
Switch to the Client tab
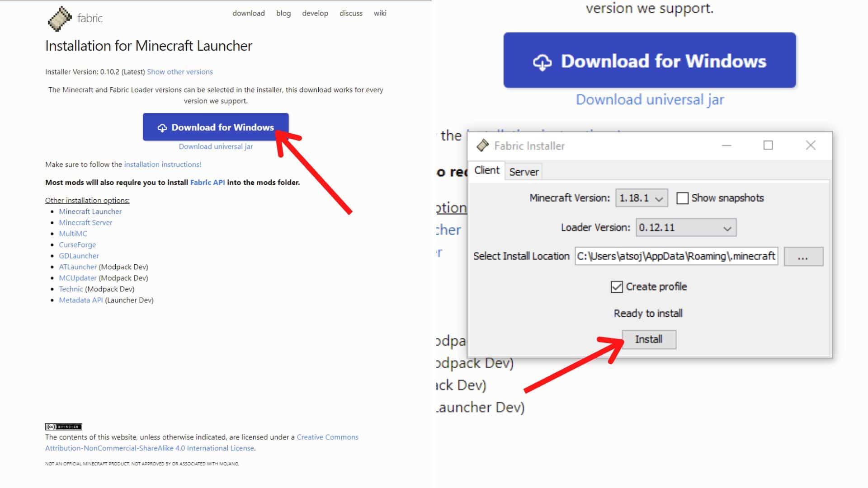tap(487, 170)
